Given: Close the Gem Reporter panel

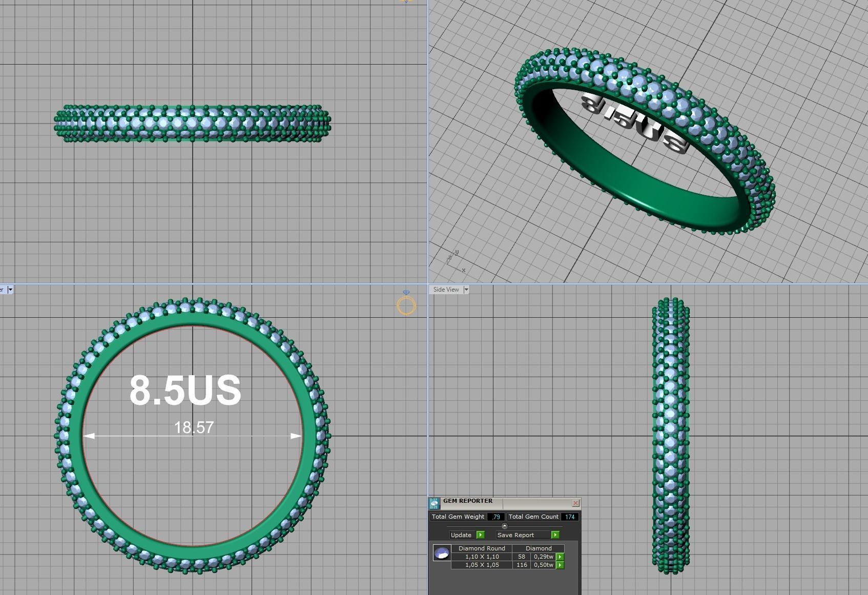Looking at the screenshot, I should point(575,503).
